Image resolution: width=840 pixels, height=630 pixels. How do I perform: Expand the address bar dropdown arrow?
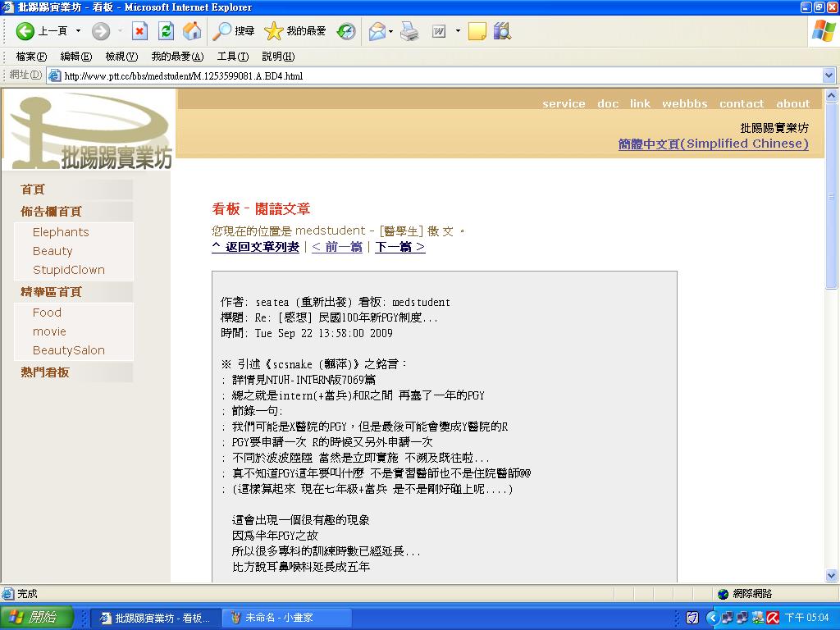coord(829,75)
